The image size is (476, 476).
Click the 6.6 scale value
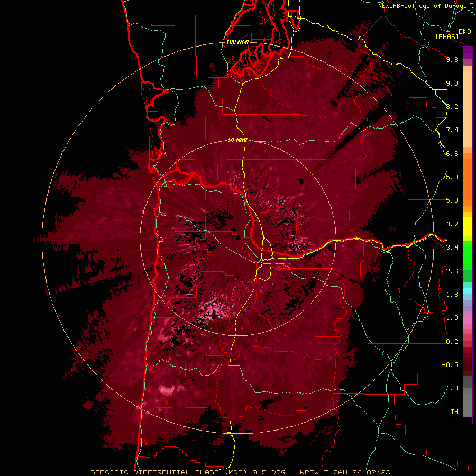click(x=452, y=153)
